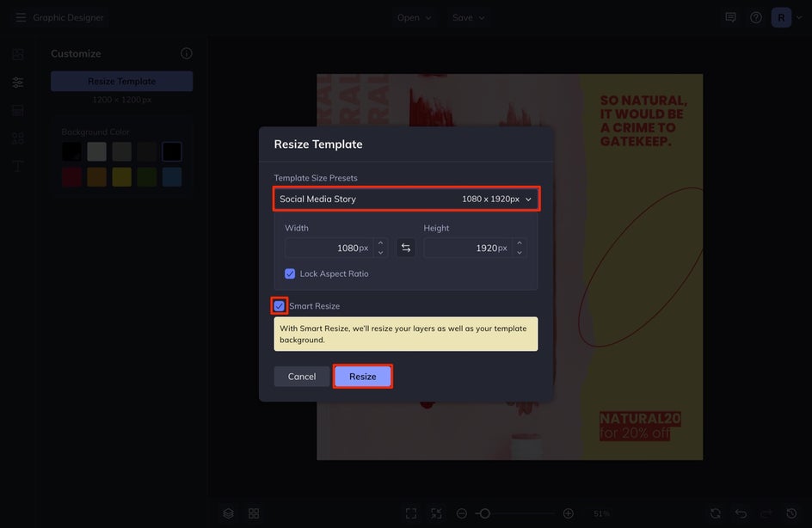Image resolution: width=812 pixels, height=528 pixels.
Task: Open the Templates sidebar icon
Action: [18, 110]
